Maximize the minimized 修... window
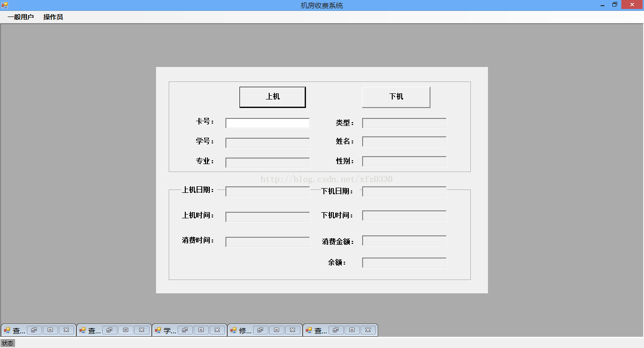This screenshot has height=348, width=644. pyautogui.click(x=276, y=330)
